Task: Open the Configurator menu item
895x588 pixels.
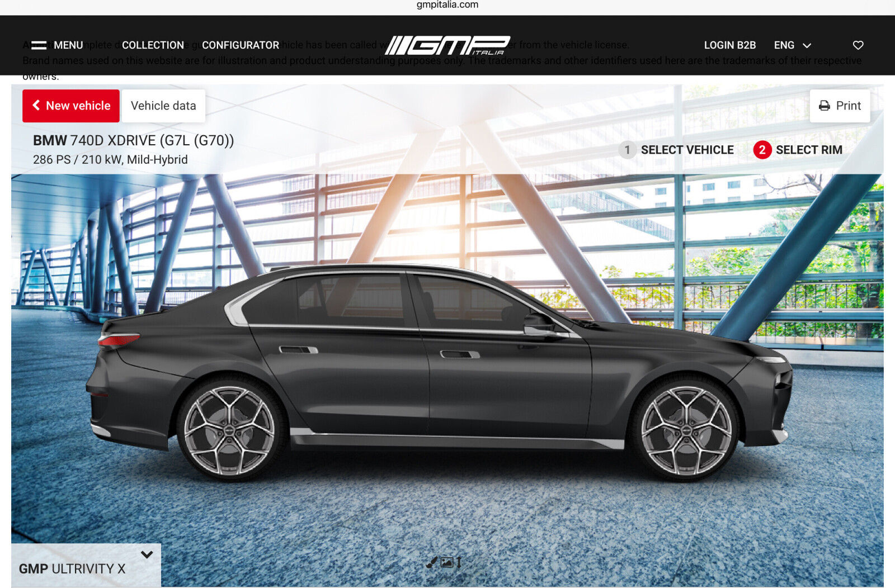Action: point(241,45)
